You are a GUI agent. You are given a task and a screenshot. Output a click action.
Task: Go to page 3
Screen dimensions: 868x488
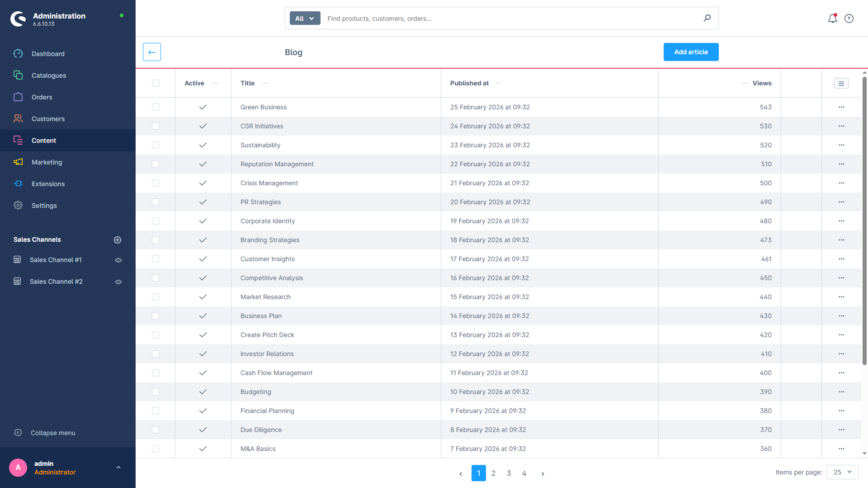[x=509, y=473]
